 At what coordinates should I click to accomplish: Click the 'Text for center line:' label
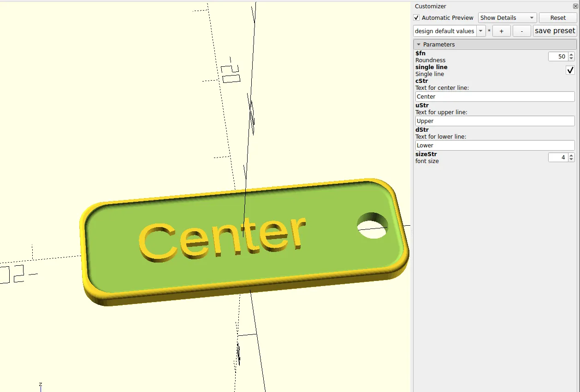click(x=442, y=88)
